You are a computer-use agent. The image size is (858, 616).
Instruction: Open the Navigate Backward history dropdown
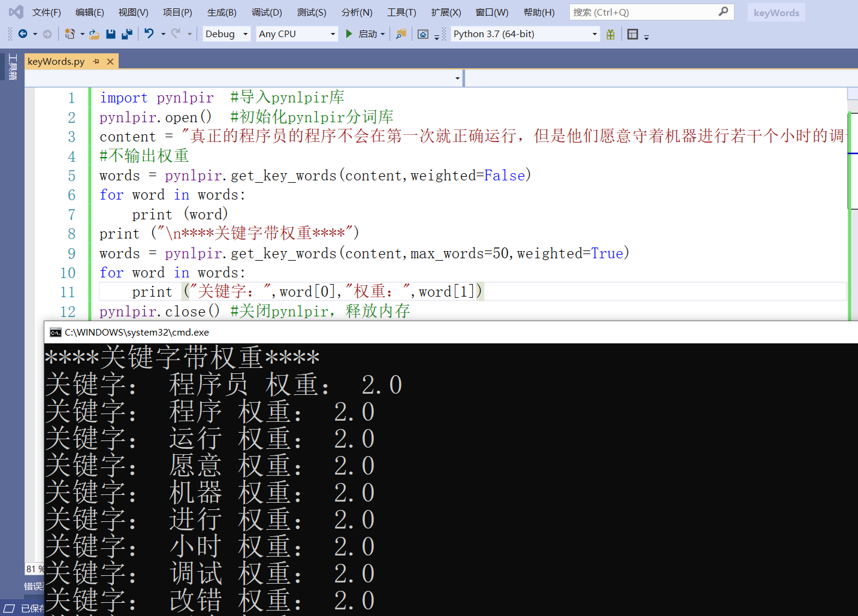pyautogui.click(x=35, y=34)
